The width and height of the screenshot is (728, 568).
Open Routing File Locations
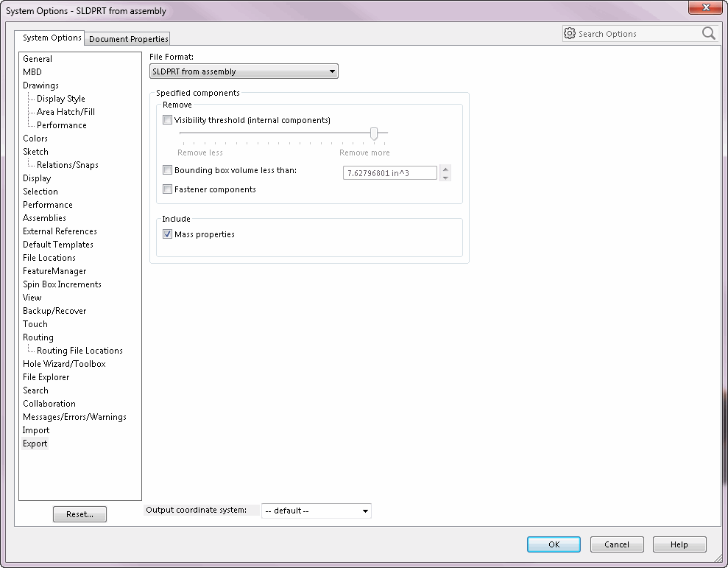[x=79, y=351]
